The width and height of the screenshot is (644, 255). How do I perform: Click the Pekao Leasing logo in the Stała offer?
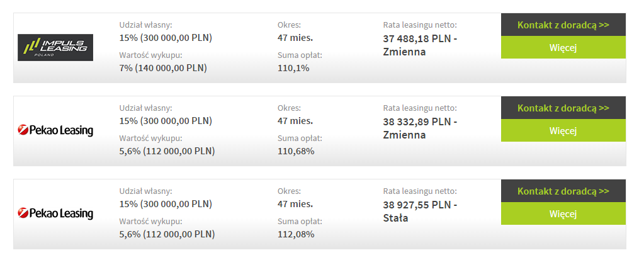coord(55,213)
